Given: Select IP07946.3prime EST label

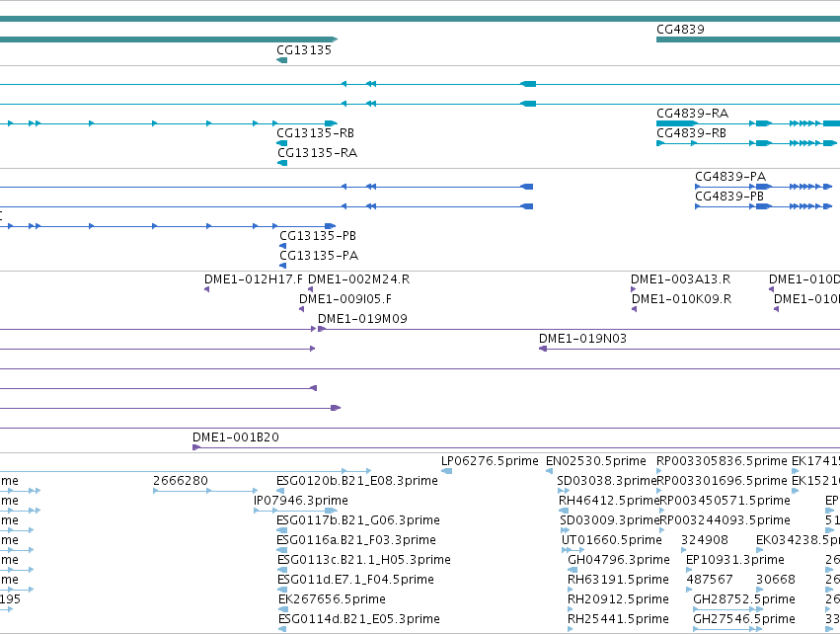Looking at the screenshot, I should coord(301,501).
